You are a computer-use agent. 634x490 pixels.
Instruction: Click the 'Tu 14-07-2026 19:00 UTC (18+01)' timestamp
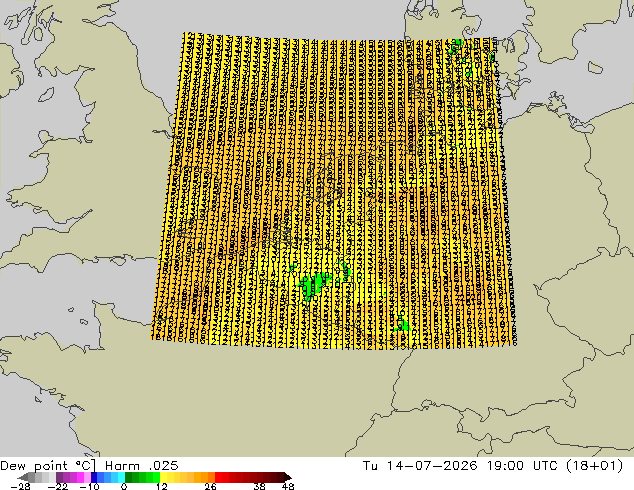tap(493, 466)
